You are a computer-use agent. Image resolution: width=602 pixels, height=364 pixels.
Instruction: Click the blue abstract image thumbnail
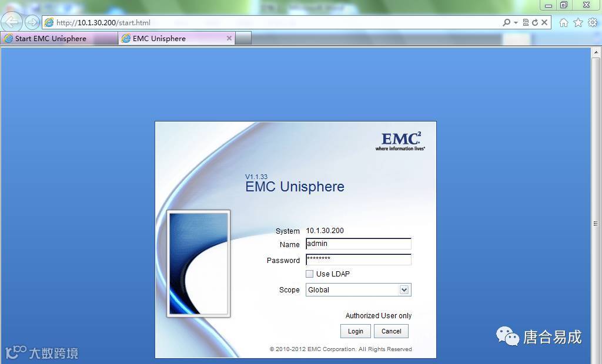coord(199,264)
